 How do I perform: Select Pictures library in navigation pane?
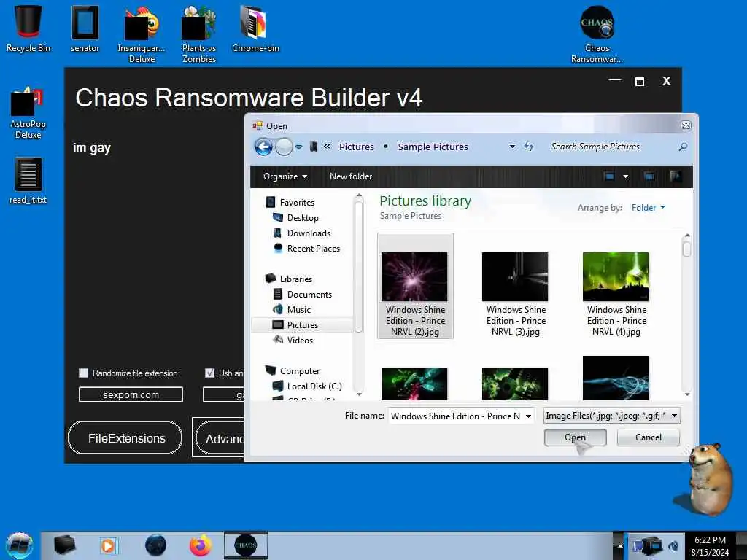pyautogui.click(x=303, y=324)
